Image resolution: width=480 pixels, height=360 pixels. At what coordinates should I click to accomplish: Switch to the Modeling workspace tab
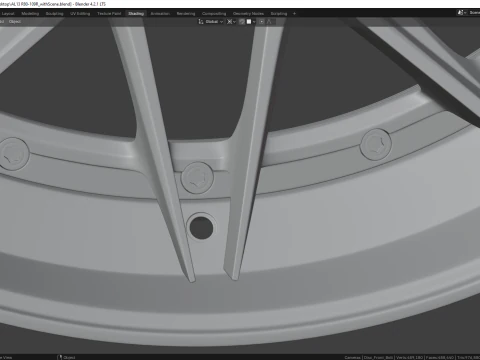click(x=30, y=14)
